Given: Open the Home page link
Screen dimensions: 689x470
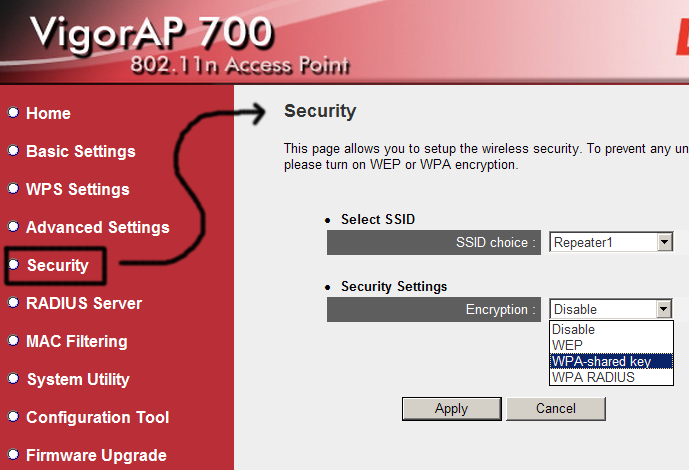Looking at the screenshot, I should tap(48, 113).
